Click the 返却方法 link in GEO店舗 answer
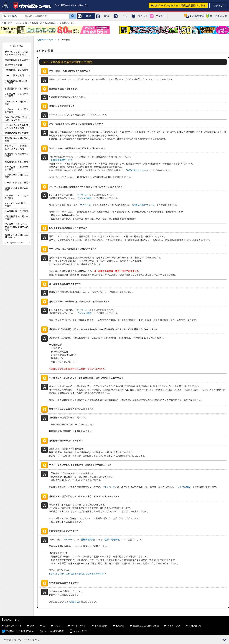229x644 pixels. [74, 602]
